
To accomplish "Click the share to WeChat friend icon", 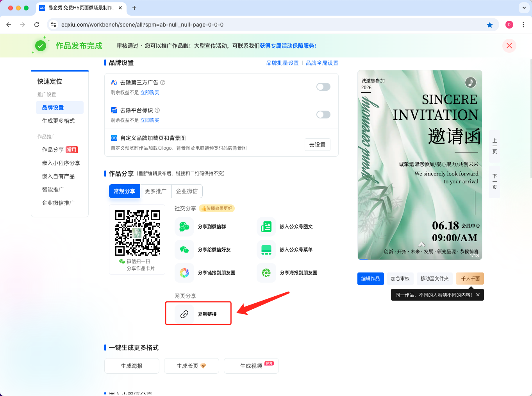I will [x=184, y=250].
